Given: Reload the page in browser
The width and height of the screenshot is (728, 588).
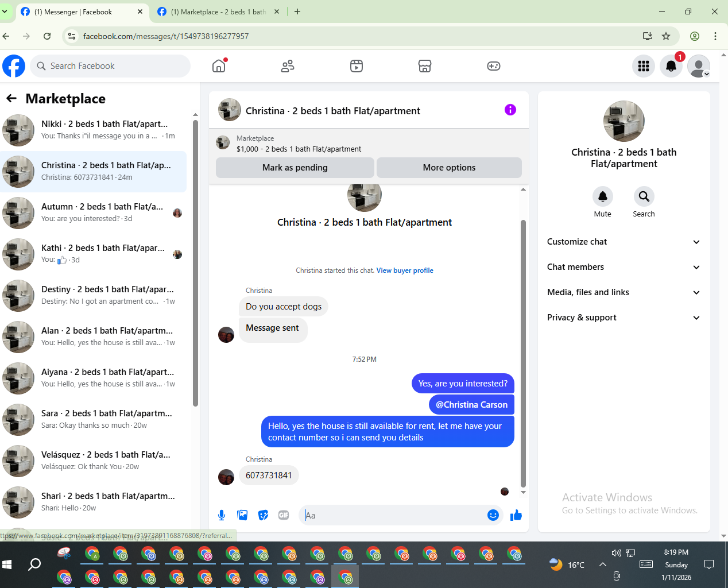Looking at the screenshot, I should pyautogui.click(x=47, y=36).
